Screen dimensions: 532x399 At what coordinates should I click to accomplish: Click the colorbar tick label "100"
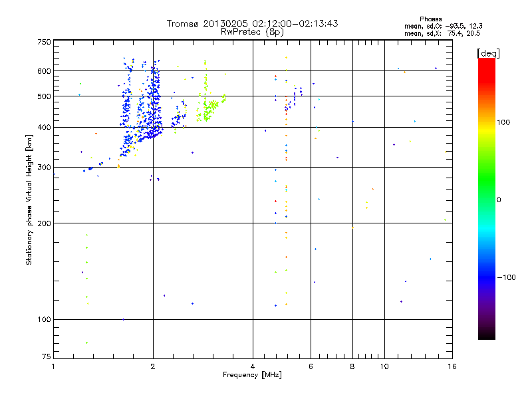click(x=503, y=122)
